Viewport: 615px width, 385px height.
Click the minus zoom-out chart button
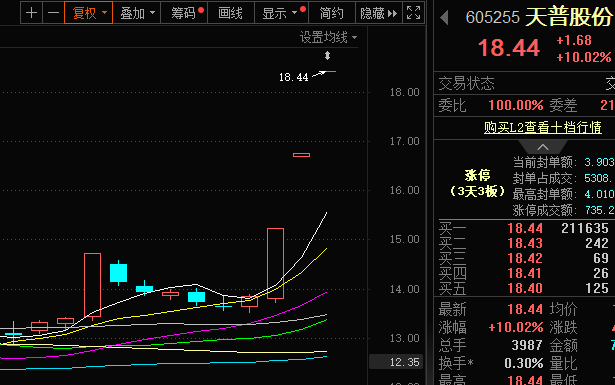[x=53, y=13]
